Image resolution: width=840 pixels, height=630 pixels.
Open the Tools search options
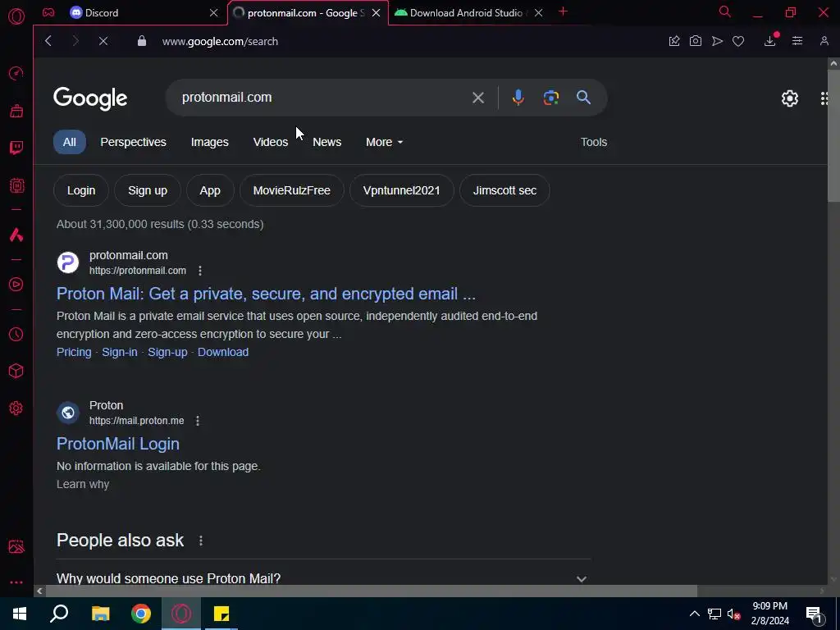(594, 142)
